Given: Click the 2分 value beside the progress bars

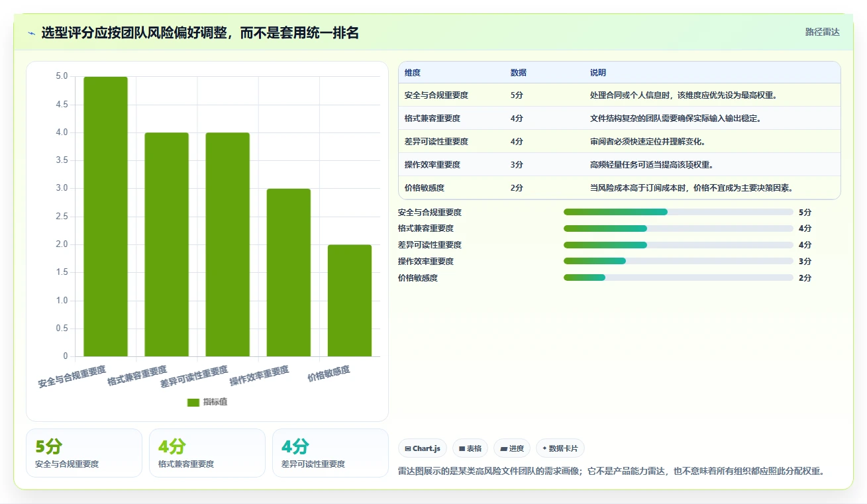Looking at the screenshot, I should pos(805,278).
